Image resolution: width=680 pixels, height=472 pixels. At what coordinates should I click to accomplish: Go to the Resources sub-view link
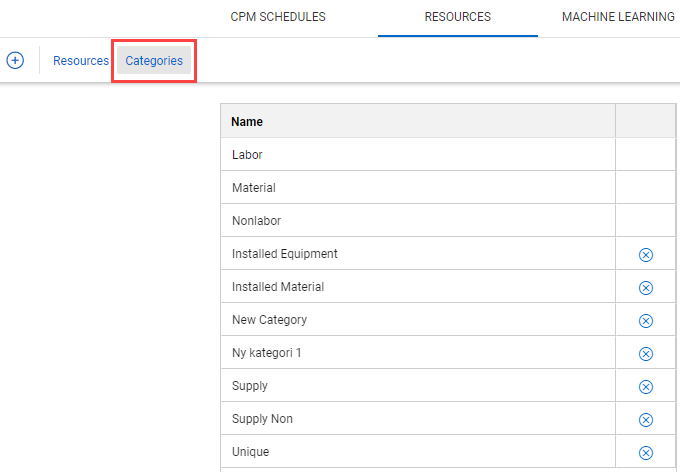point(81,61)
